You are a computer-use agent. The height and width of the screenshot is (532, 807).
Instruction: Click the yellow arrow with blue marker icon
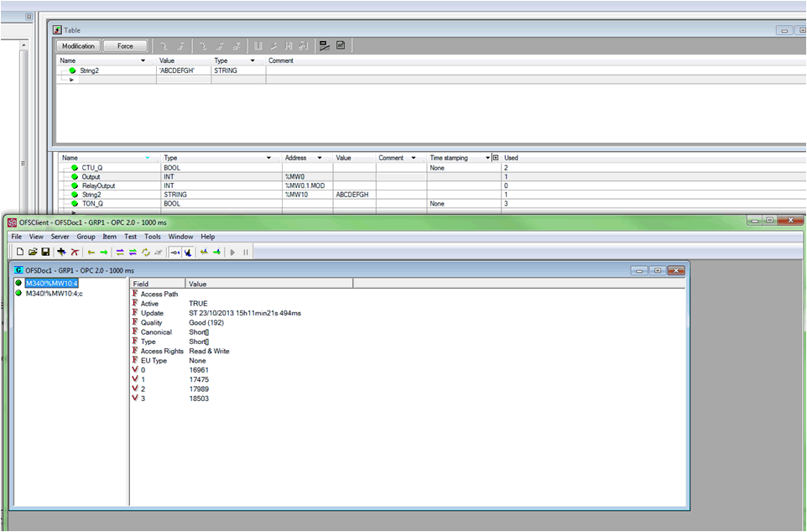204,252
